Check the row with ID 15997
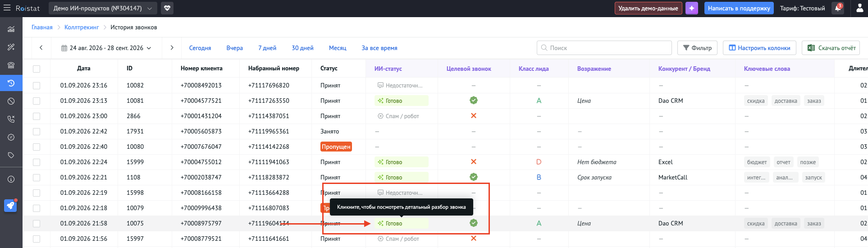 click(37, 239)
